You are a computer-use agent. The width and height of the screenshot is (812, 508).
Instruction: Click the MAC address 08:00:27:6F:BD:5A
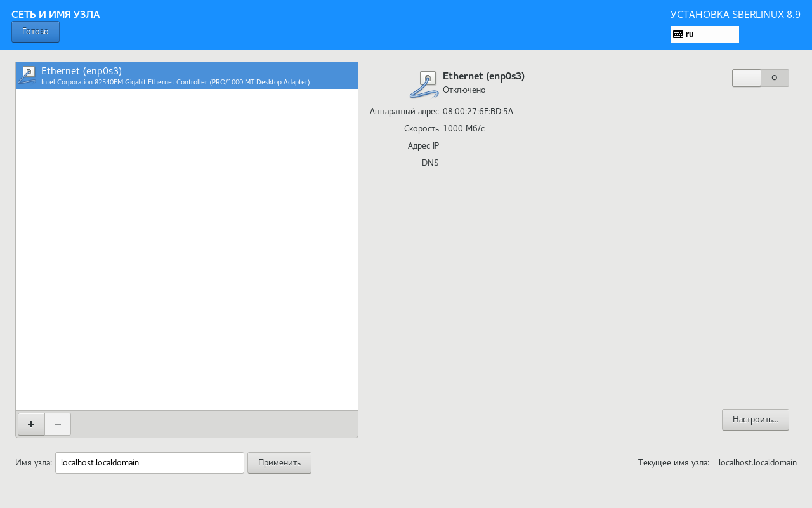click(478, 112)
